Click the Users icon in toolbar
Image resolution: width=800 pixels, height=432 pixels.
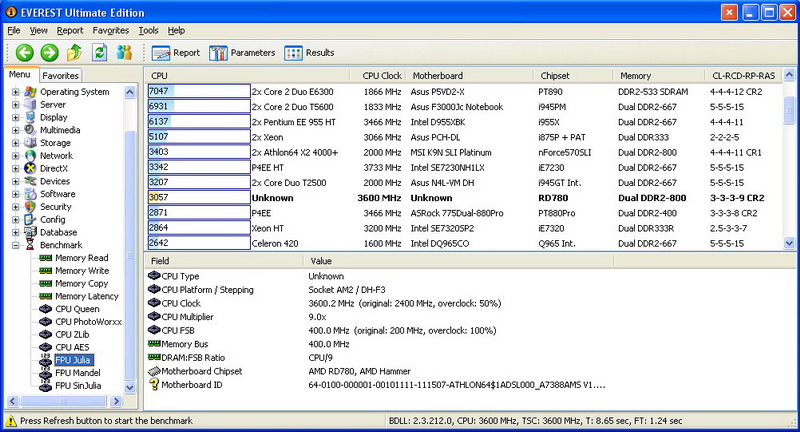pos(124,53)
